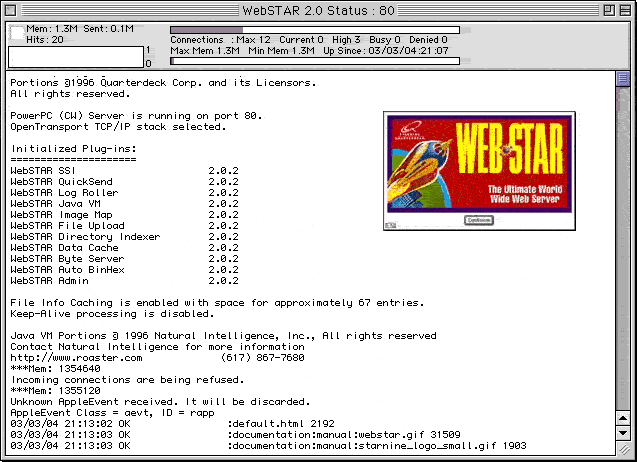Click the Continue button under the WebSTAR banner
Image resolution: width=637 pixels, height=462 pixels.
pyautogui.click(x=479, y=220)
